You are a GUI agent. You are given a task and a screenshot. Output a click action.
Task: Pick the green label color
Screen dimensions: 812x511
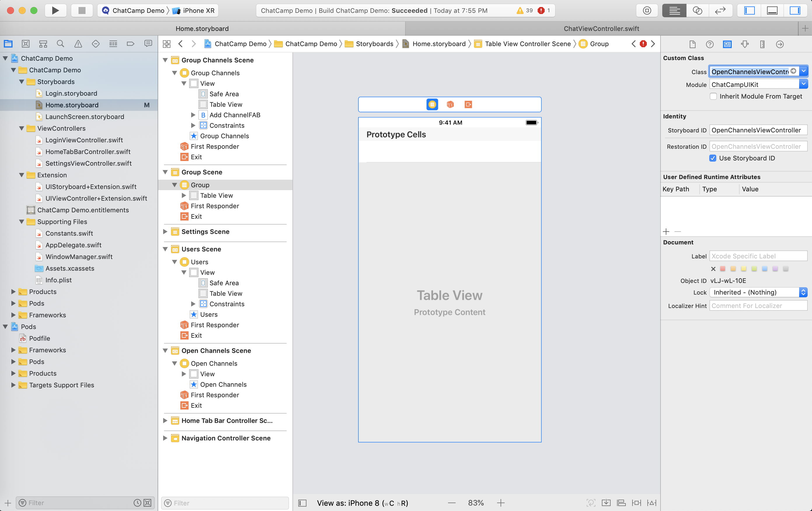(754, 269)
